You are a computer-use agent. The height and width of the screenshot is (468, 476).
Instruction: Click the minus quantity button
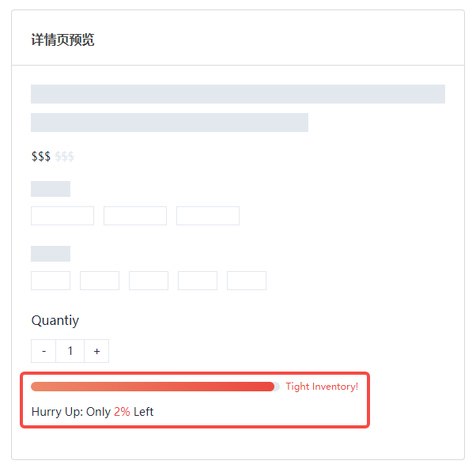[43, 351]
